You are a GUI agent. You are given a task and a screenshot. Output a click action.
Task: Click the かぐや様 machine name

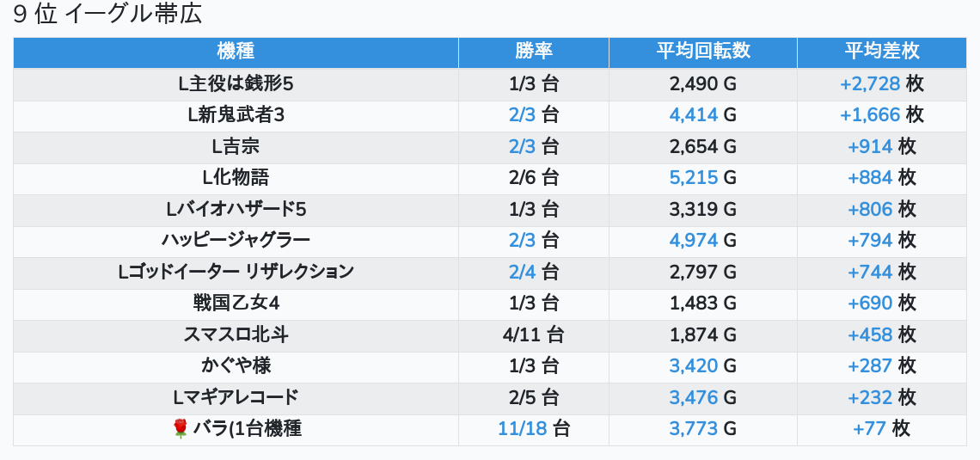(236, 365)
